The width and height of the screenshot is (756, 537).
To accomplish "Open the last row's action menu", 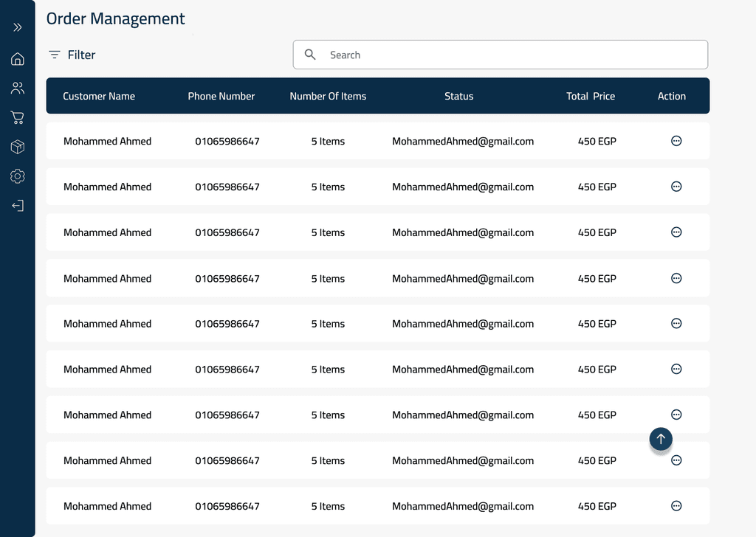I will pos(676,506).
